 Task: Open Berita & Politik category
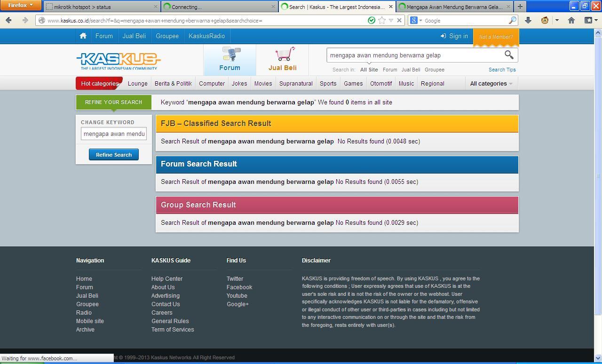(x=173, y=83)
